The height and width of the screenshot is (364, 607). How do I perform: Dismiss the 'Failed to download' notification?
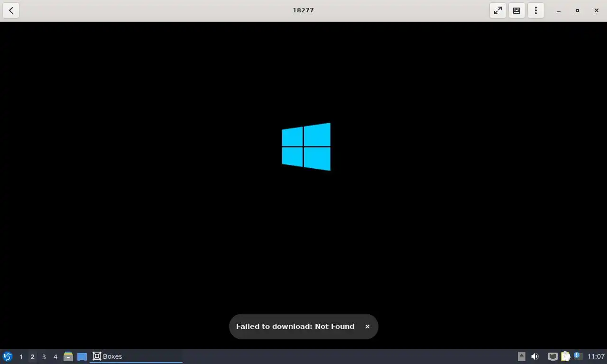click(367, 327)
